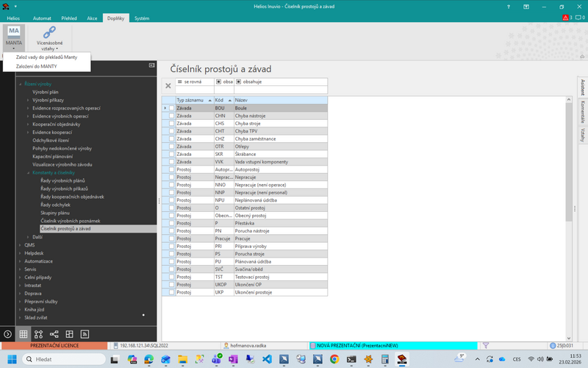Open the share icon in bottom toolbar
This screenshot has height=368, width=588.
(x=54, y=334)
